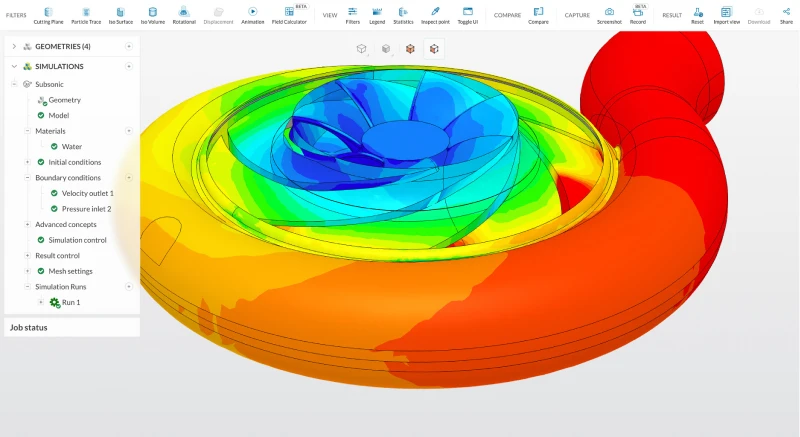Activate the Inspect point tool
This screenshot has height=437, width=800.
tap(435, 16)
